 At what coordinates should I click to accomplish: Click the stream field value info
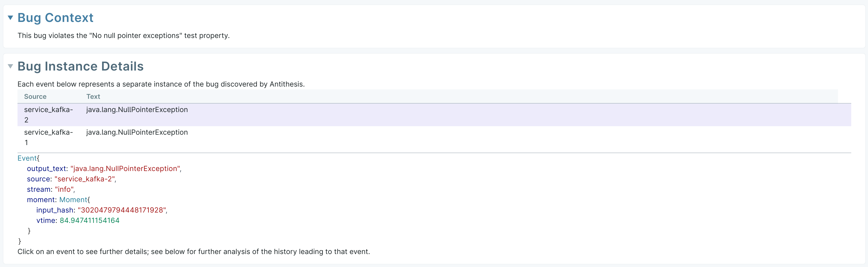tap(64, 190)
